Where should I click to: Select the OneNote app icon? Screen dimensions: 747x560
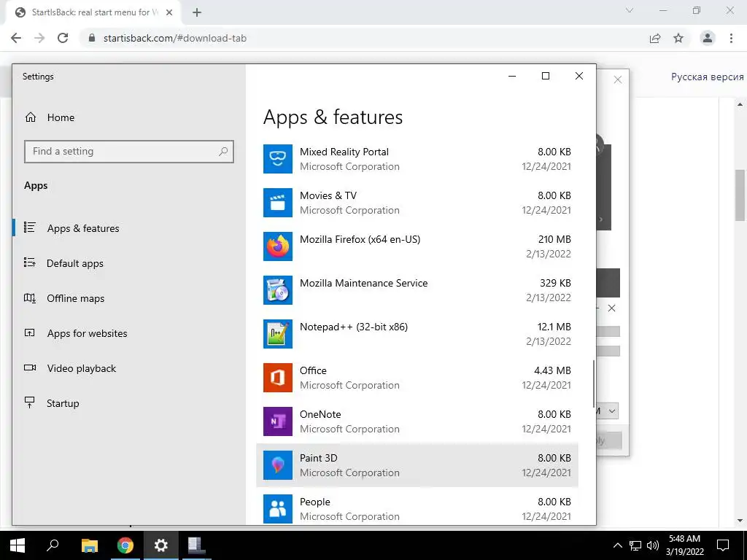point(278,422)
